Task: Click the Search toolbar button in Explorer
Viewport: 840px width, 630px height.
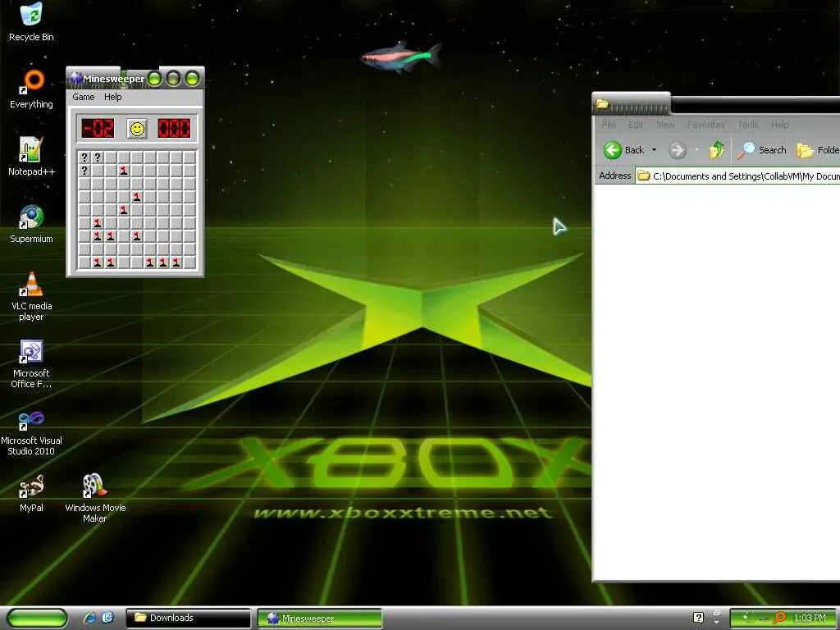Action: click(761, 150)
